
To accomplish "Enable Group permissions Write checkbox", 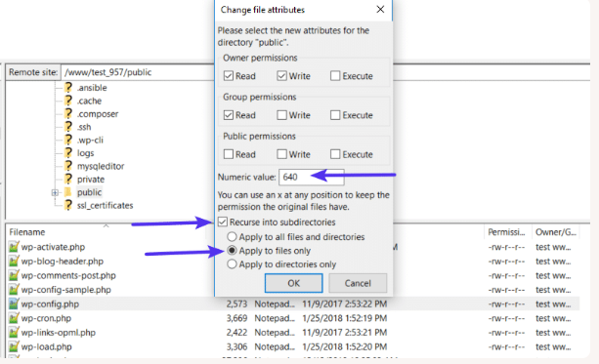I will (x=282, y=115).
